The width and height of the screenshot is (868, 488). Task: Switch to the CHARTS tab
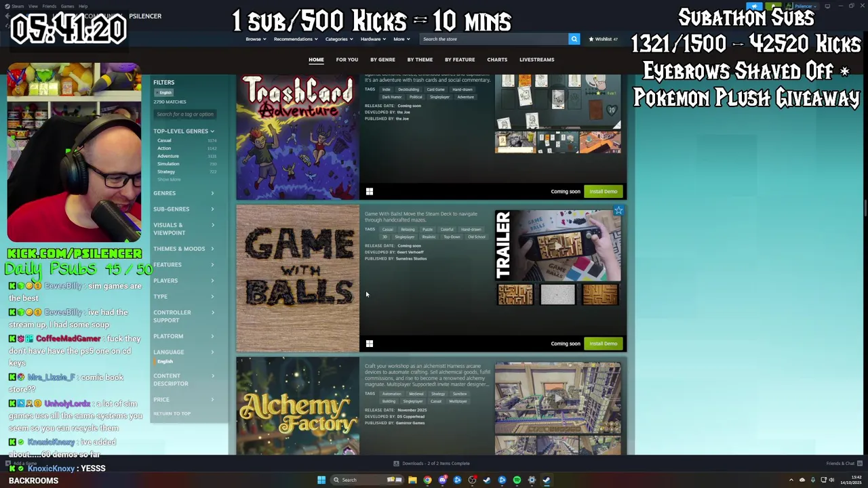497,60
